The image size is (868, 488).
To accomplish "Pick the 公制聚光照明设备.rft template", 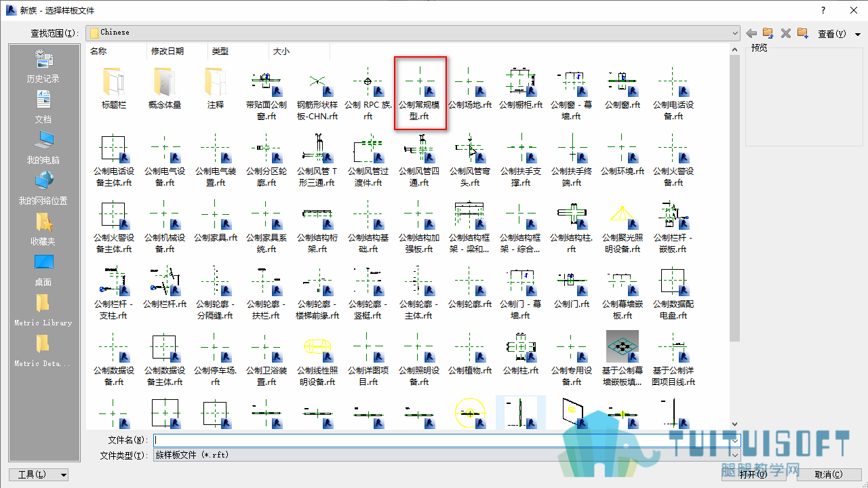I will pyautogui.click(x=623, y=226).
